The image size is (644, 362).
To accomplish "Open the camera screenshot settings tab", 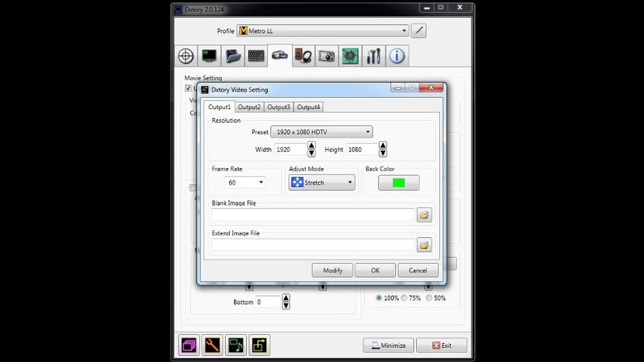I will pyautogui.click(x=327, y=56).
